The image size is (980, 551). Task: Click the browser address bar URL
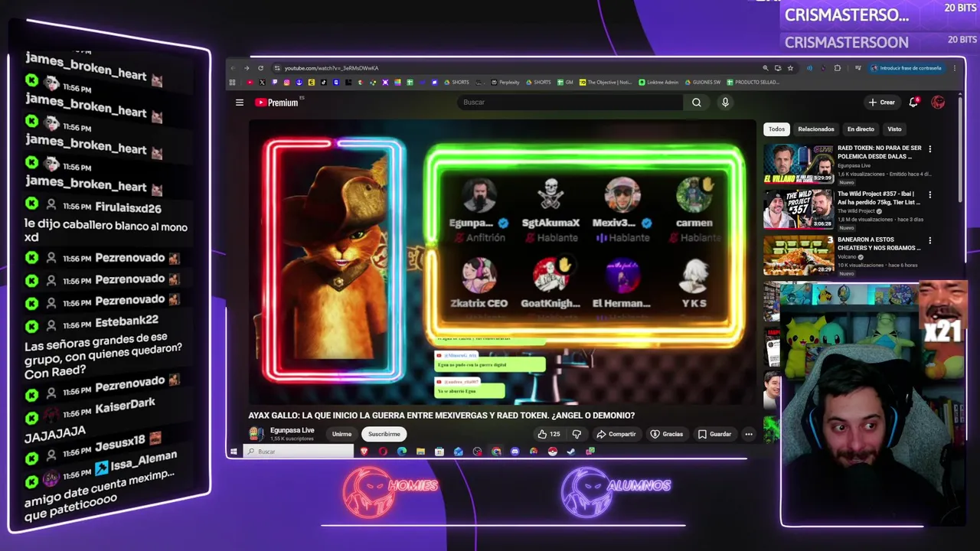point(332,68)
